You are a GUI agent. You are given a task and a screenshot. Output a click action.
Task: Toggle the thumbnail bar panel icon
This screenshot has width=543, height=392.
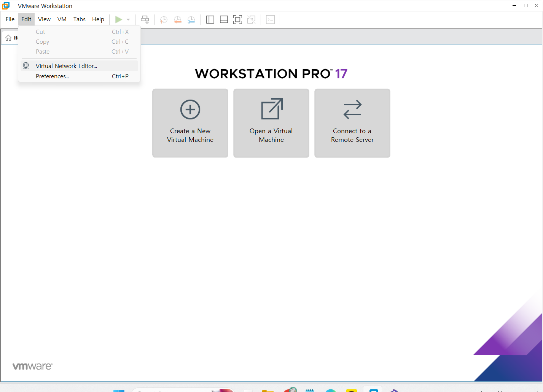224,19
